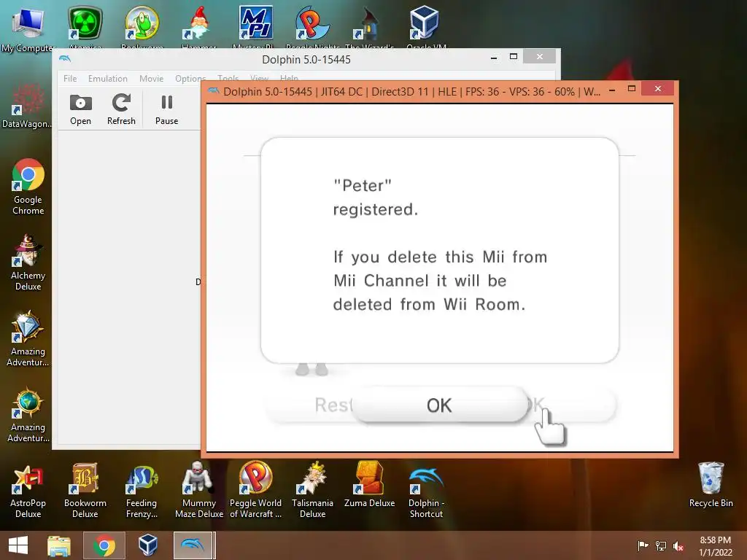Click the OK button in the Wii dialog

[x=439, y=405]
